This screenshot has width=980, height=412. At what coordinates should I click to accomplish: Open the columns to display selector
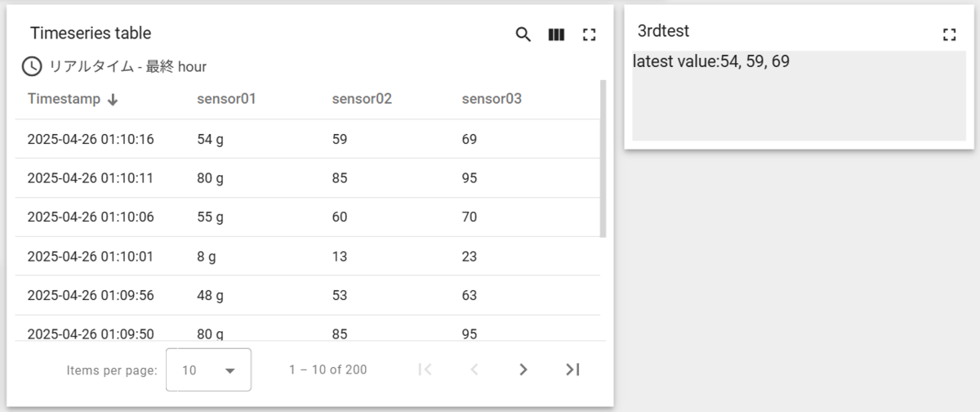pyautogui.click(x=556, y=34)
